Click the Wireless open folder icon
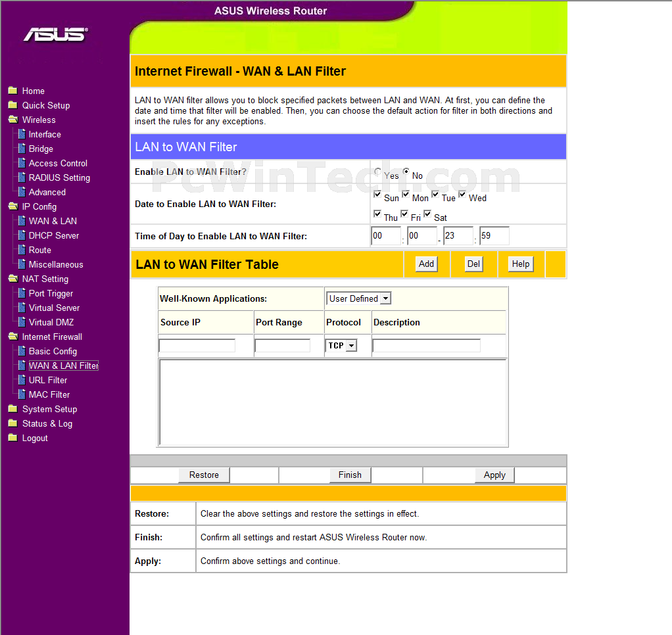672x635 pixels. coord(13,120)
